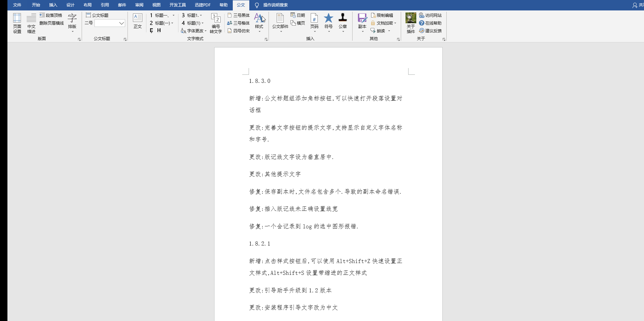Switch to the 插入 Insert tab
The width and height of the screenshot is (644, 321).
pos(53,5)
